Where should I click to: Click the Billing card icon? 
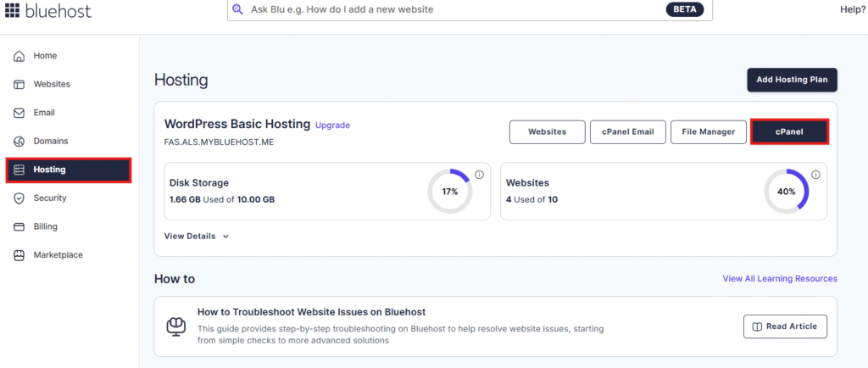[19, 227]
